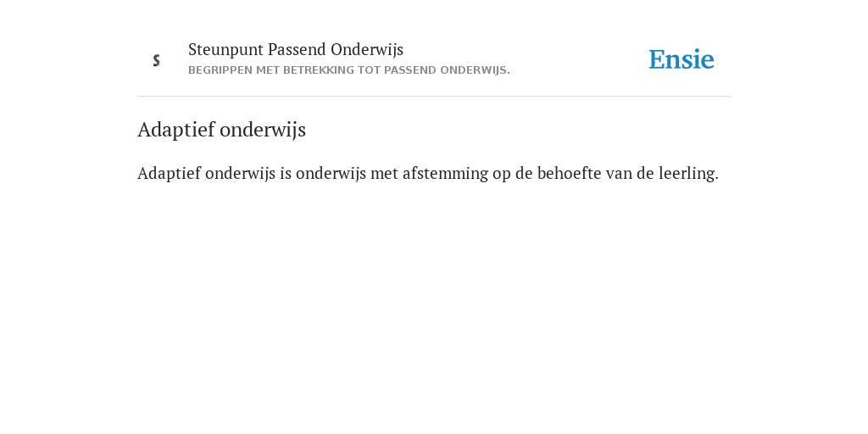This screenshot has height=434, width=868.
Task: Open the Ensie logo link
Action: coord(682,59)
